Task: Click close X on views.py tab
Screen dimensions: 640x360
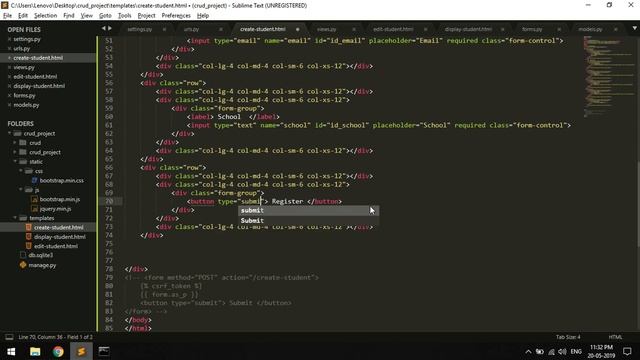Action: click(354, 29)
